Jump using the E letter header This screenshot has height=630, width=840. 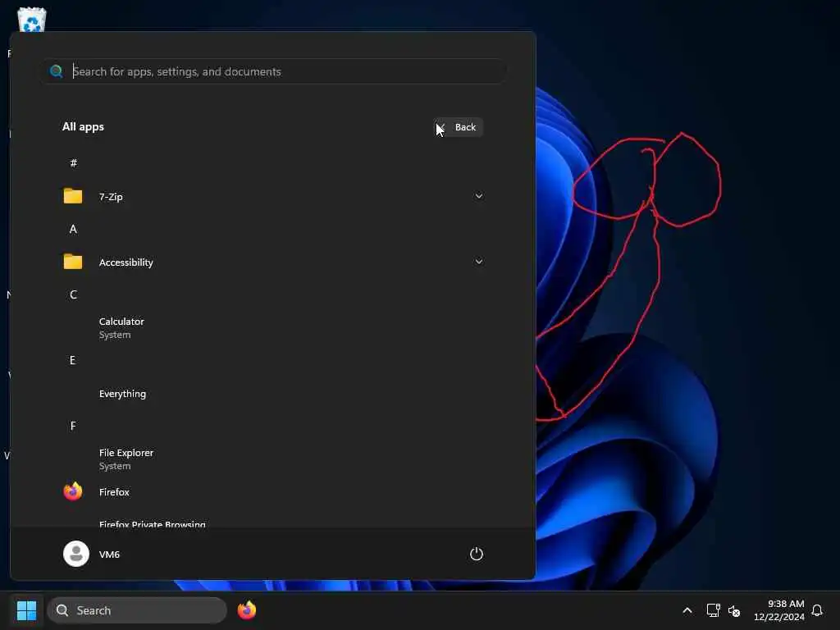tap(72, 360)
